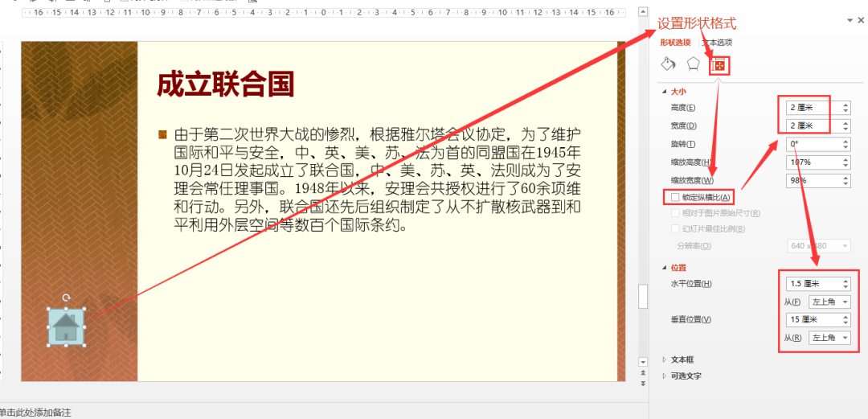Open the 从(F) 左上角 dropdown
This screenshot has height=419, width=868.
point(829,302)
